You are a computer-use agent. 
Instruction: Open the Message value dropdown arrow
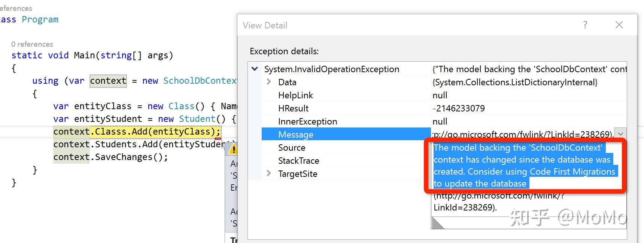click(x=620, y=134)
